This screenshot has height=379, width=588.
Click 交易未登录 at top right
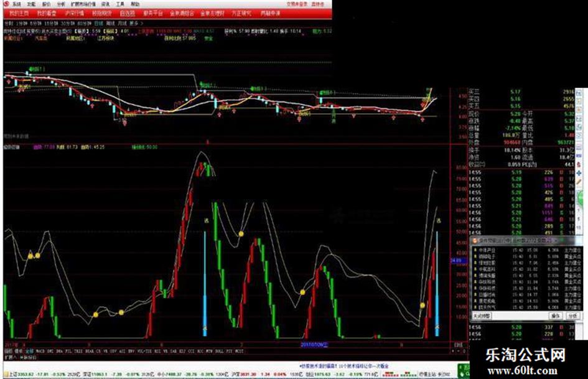(297, 4)
